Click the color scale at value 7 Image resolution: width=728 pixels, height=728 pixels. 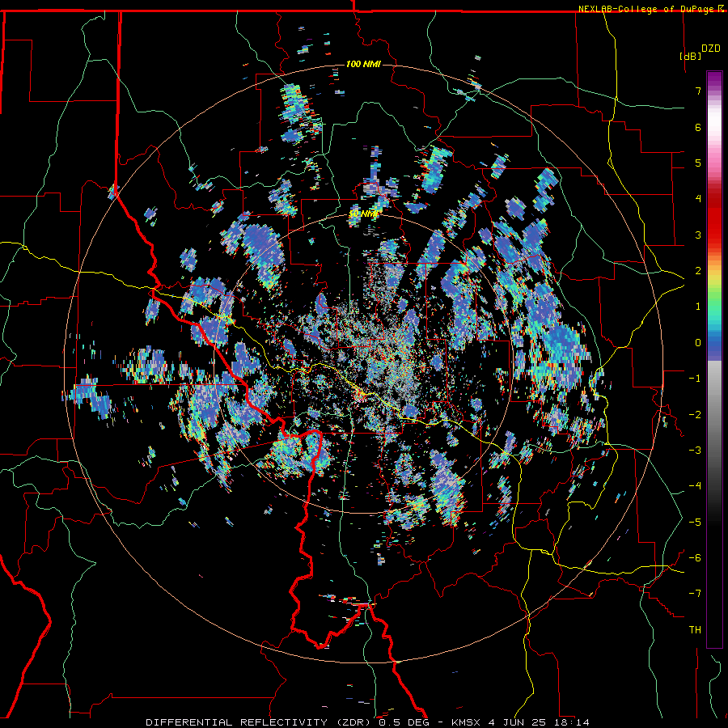pos(714,91)
